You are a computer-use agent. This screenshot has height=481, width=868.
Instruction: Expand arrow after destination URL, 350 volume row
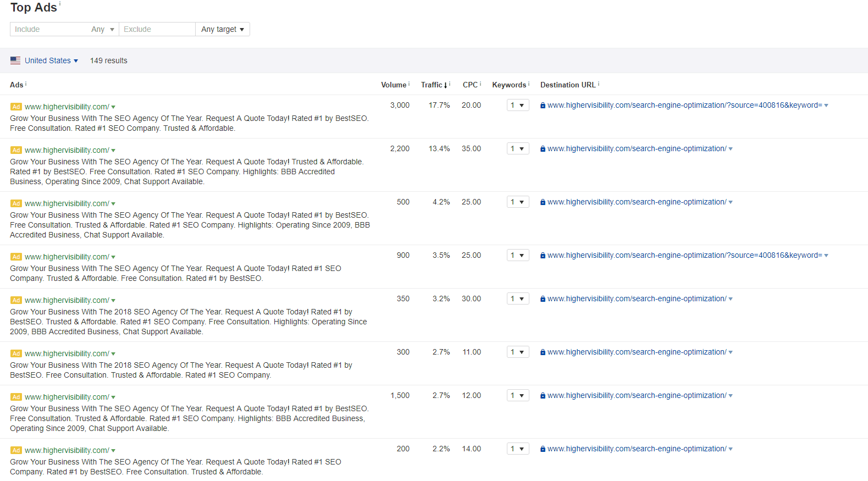[x=731, y=299]
